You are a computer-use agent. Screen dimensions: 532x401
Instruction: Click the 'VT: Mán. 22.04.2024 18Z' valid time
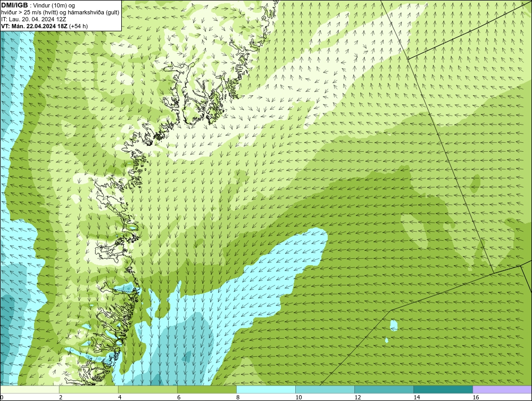pos(34,26)
